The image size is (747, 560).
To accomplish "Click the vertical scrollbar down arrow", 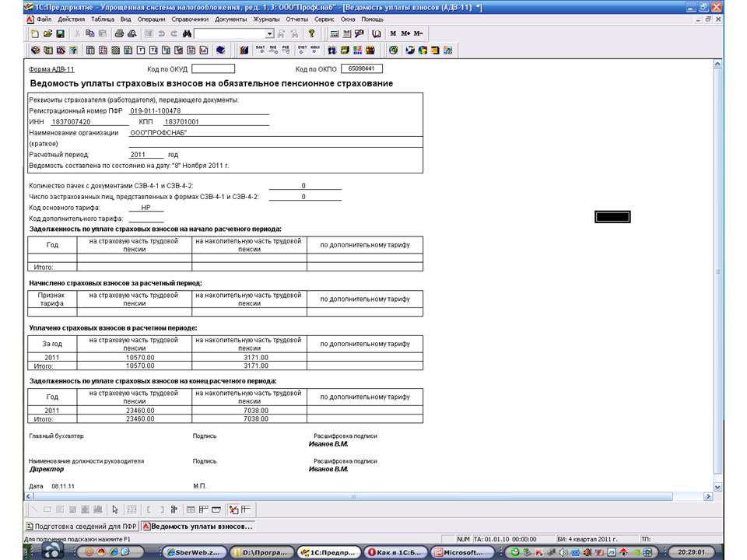I will click(x=717, y=487).
